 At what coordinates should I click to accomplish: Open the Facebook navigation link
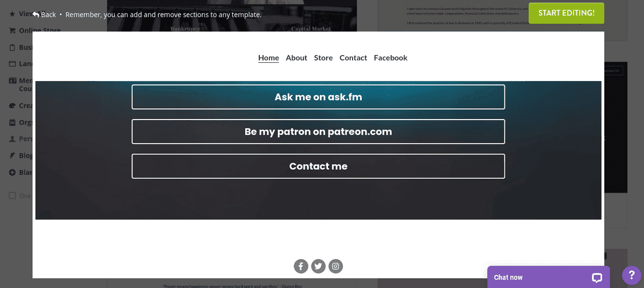coord(391,58)
